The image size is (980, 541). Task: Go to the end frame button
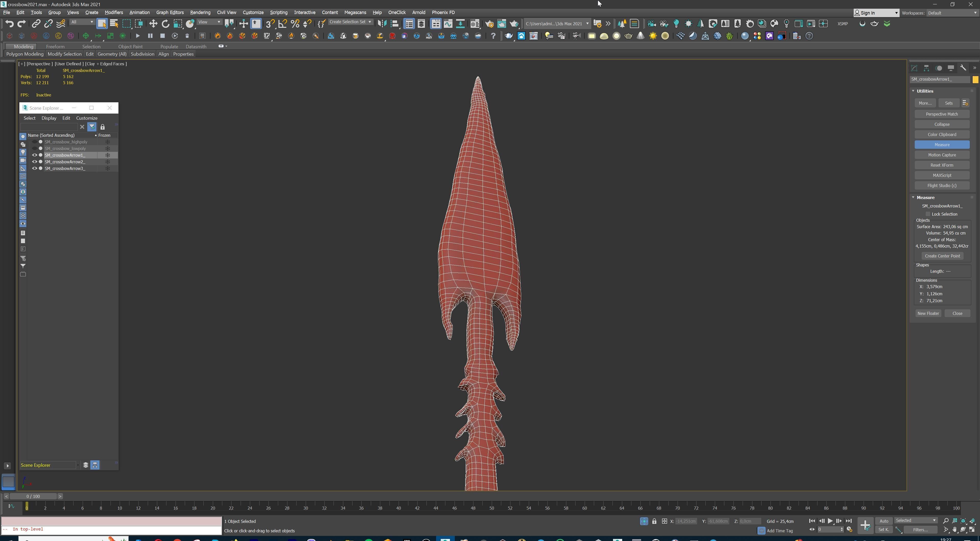pos(848,521)
